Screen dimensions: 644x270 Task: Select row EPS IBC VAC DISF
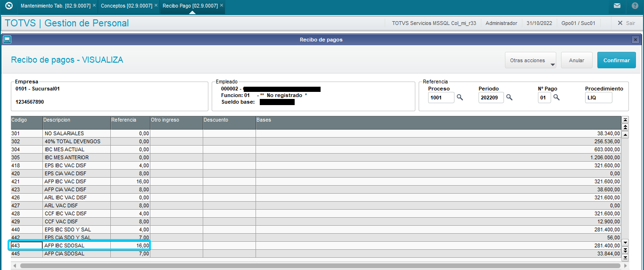pyautogui.click(x=316, y=165)
